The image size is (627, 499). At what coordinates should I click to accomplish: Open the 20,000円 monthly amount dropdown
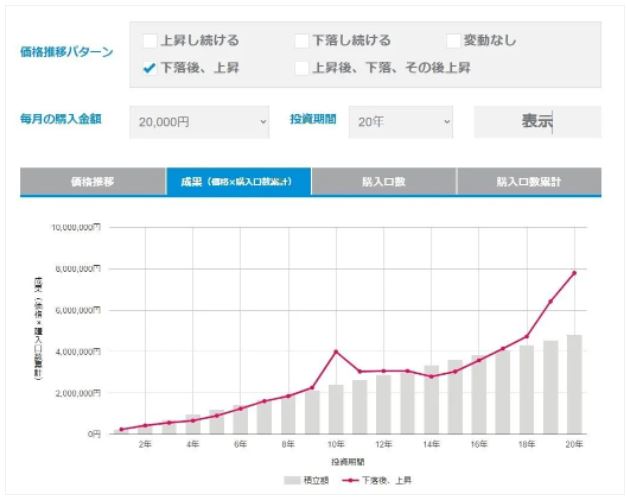pos(200,122)
